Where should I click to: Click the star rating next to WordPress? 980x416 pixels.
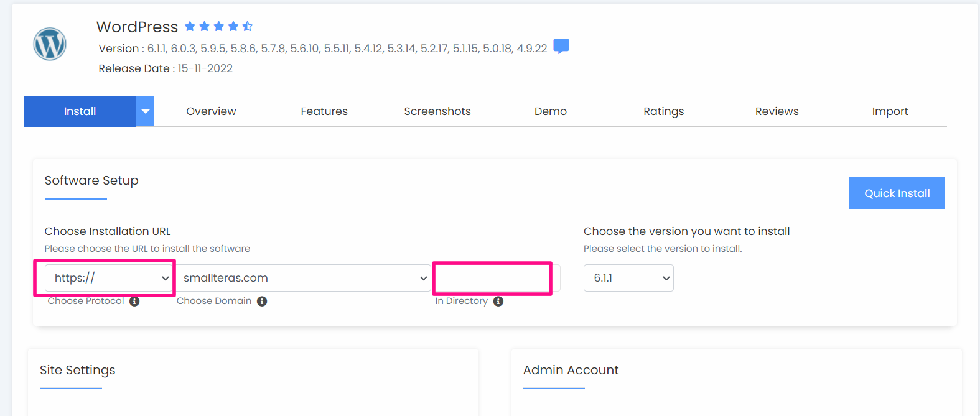pyautogui.click(x=218, y=26)
